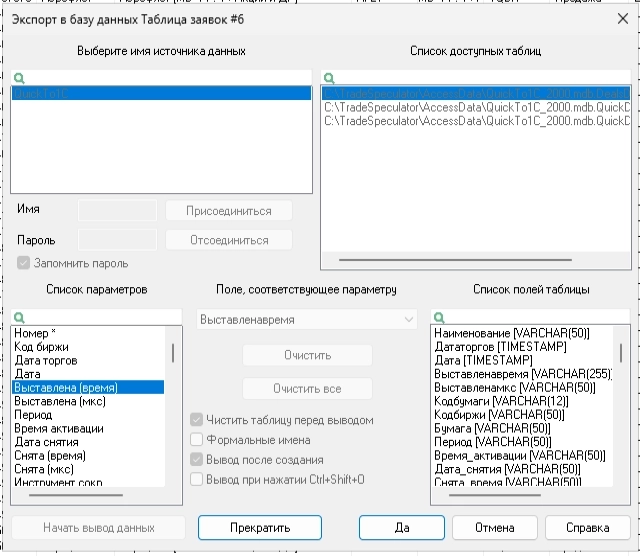Toggle 'Чистить таблицу перед выводом' checkbox

197,420
